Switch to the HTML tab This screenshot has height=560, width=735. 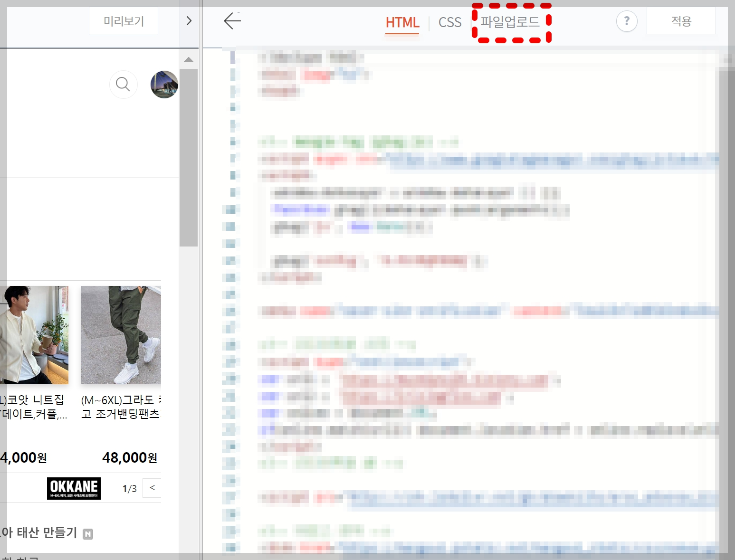[x=402, y=22]
